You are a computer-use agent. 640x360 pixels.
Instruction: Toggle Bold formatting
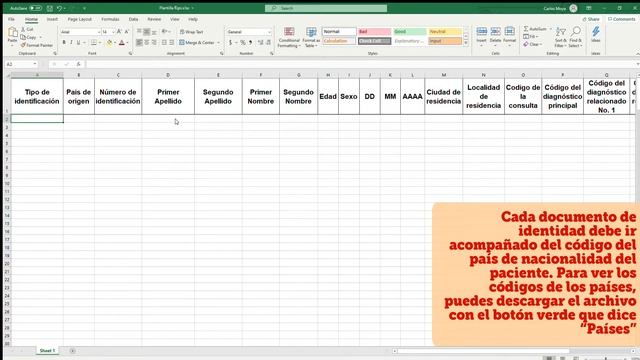64,42
